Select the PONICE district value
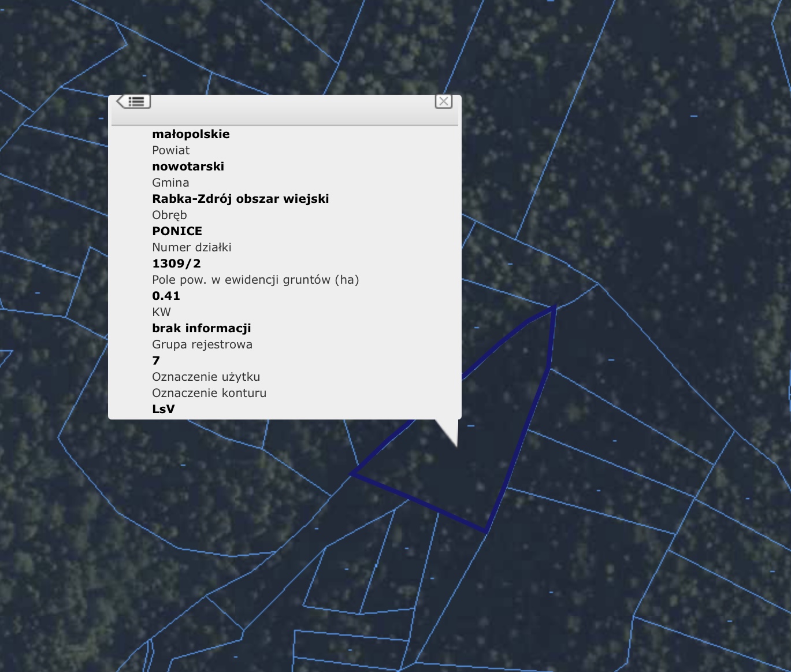This screenshot has height=672, width=791. (177, 231)
